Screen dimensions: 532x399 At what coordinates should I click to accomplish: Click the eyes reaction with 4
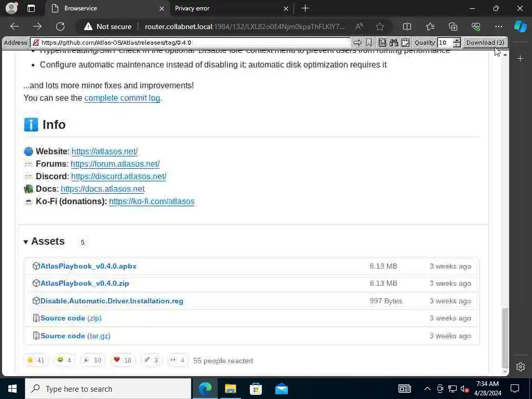[178, 360]
